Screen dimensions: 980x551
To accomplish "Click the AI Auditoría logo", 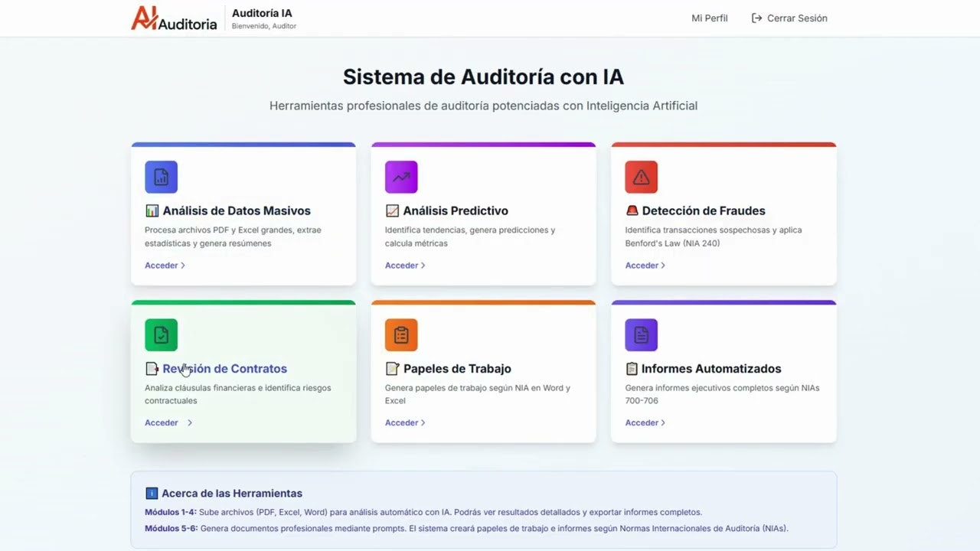I will point(174,18).
